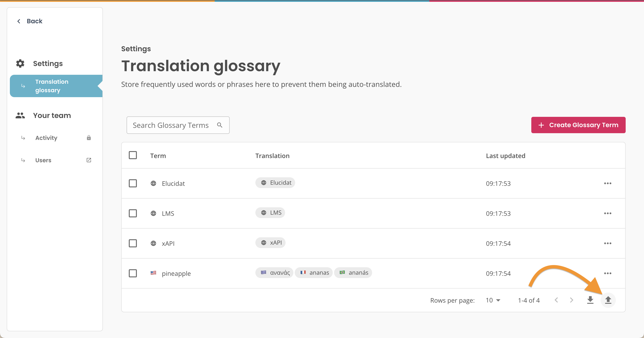Viewport: 644px width, 338px height.
Task: Click the lock icon beside Activity
Action: [x=89, y=138]
